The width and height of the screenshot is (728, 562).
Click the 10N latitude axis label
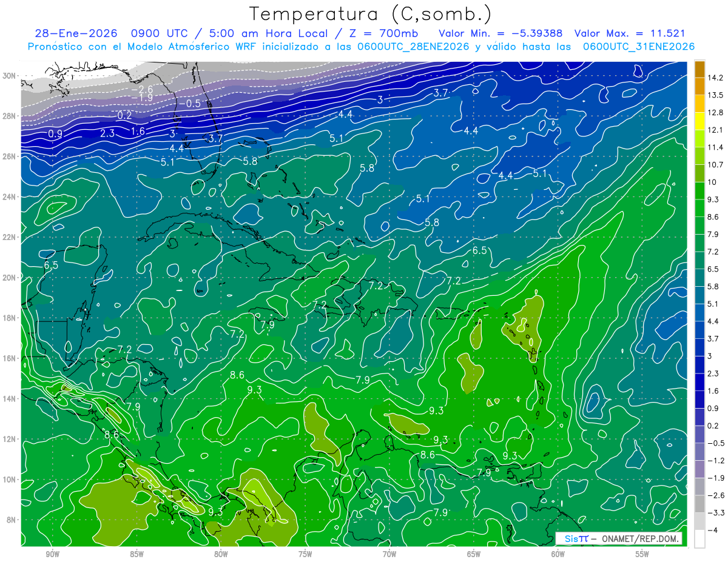coord(10,479)
